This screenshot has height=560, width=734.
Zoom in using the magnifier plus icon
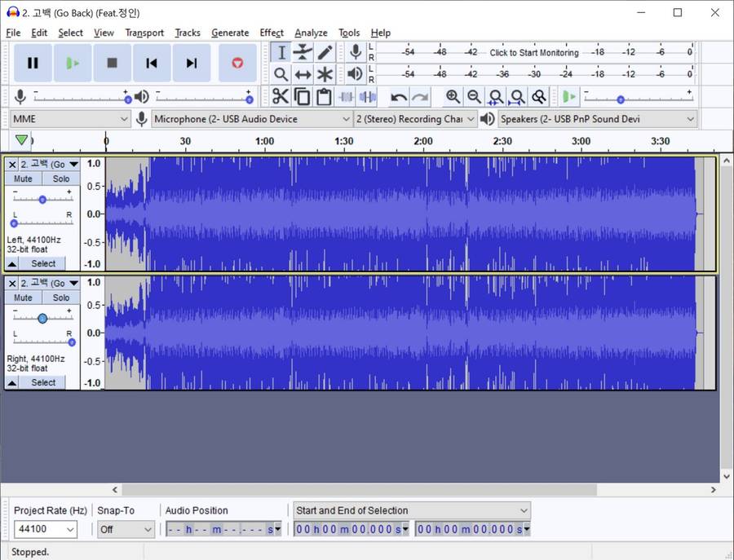point(453,97)
